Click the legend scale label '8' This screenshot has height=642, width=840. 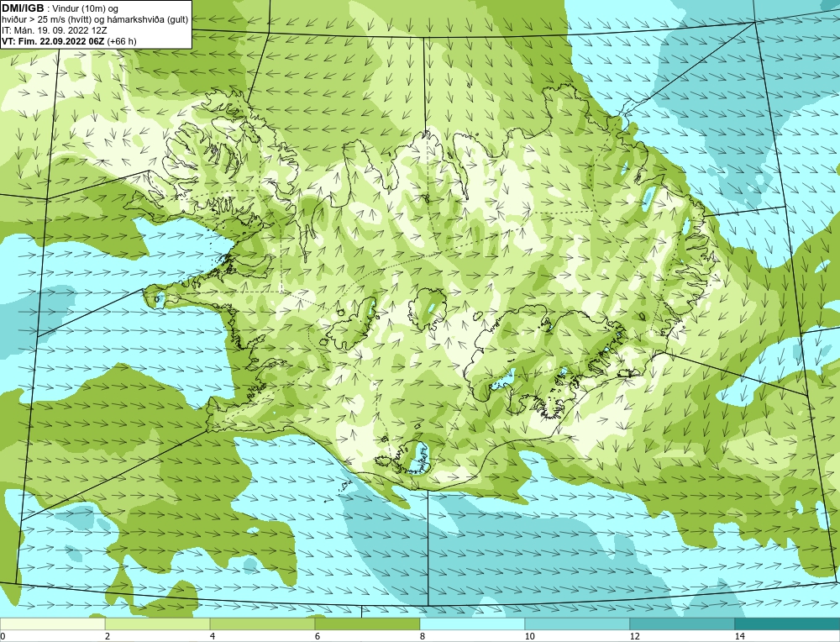tap(423, 636)
